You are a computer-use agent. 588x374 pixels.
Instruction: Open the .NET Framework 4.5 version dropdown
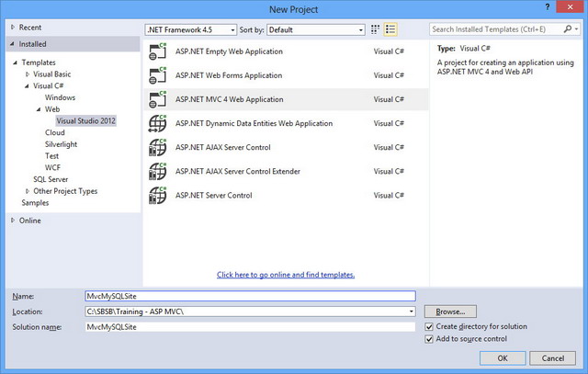pyautogui.click(x=190, y=29)
